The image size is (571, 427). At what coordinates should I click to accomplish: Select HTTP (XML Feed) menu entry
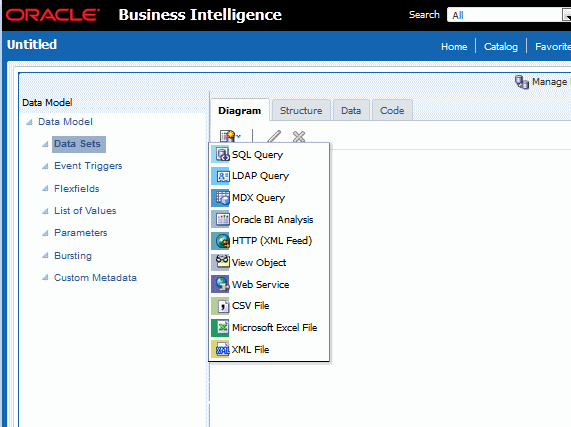click(x=269, y=241)
